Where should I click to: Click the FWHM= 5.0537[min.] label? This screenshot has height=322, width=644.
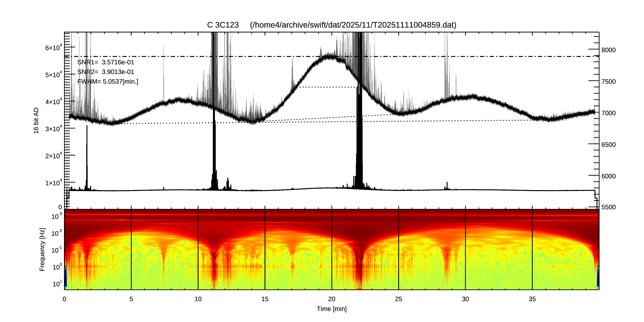[108, 81]
